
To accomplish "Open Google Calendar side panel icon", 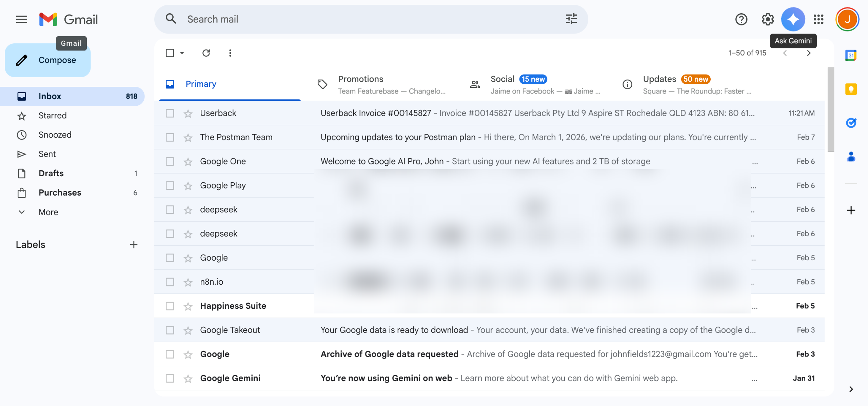I will 851,55.
